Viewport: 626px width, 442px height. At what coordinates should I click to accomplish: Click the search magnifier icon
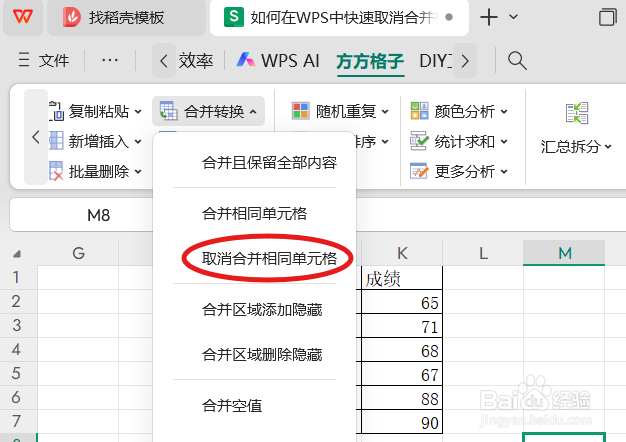[517, 61]
